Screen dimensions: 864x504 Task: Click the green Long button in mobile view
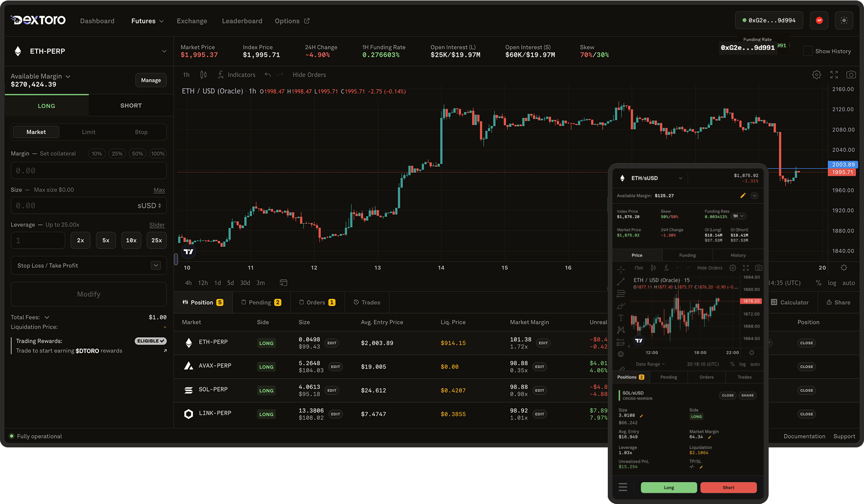tap(669, 488)
